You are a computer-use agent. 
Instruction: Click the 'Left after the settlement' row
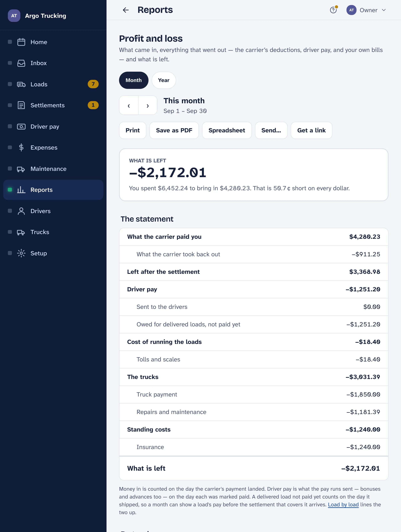254,272
